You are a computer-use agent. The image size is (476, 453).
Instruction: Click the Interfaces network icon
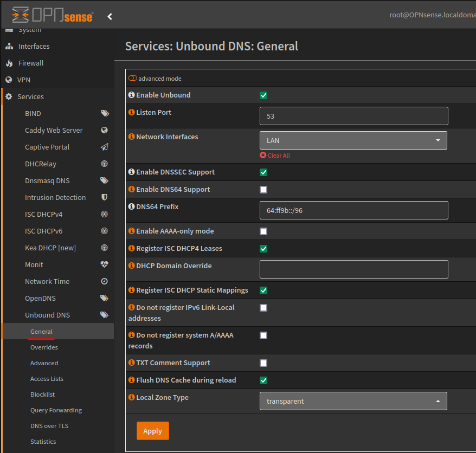point(9,46)
